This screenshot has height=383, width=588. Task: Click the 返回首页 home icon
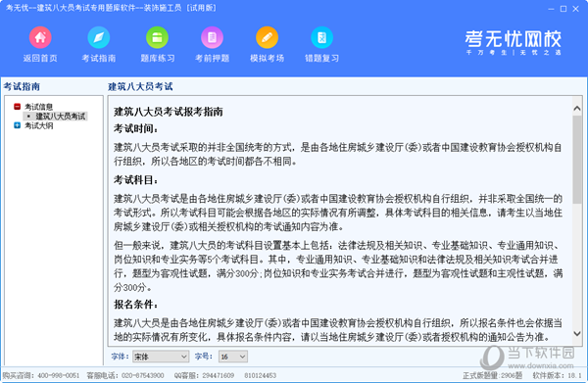pyautogui.click(x=40, y=37)
